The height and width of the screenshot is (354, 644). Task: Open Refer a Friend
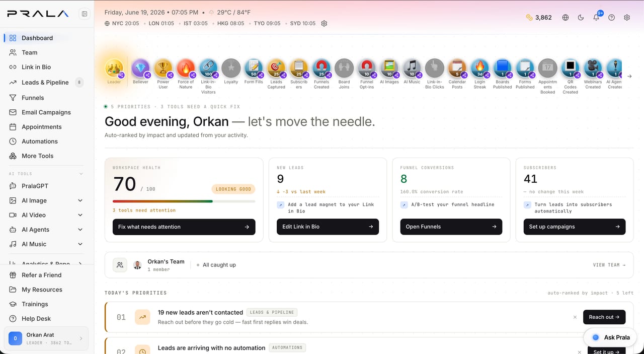click(x=46, y=275)
